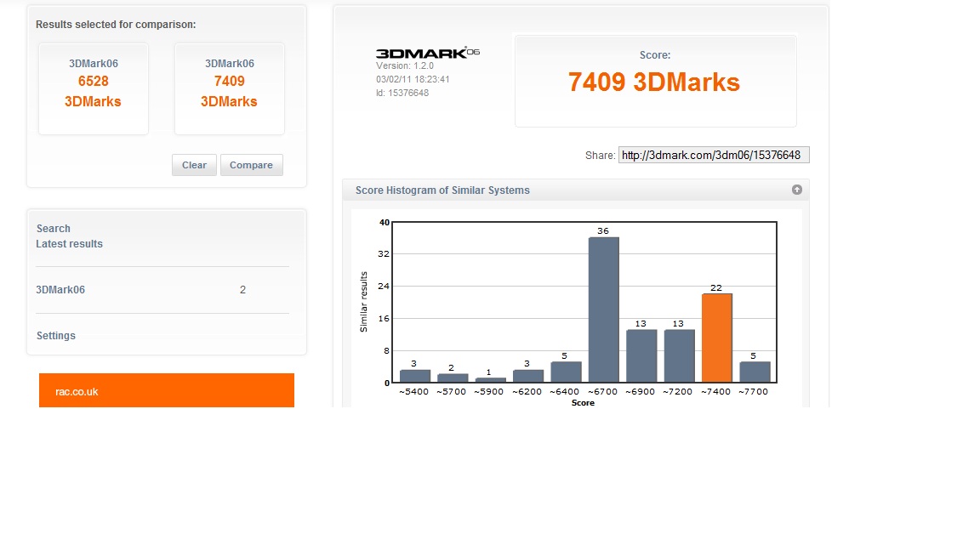The width and height of the screenshot is (980, 551).
Task: Click the ~6400 histogram bar labeled 5
Action: [567, 372]
